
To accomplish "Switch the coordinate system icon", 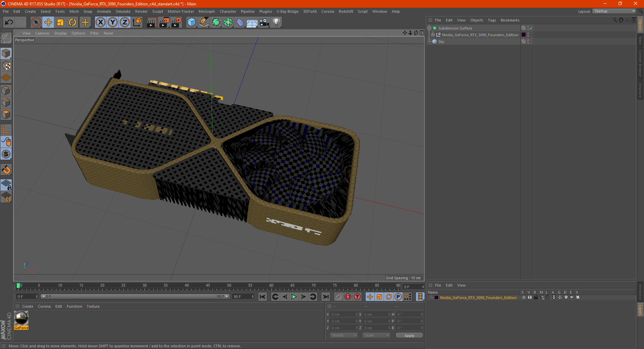I will click(x=137, y=22).
